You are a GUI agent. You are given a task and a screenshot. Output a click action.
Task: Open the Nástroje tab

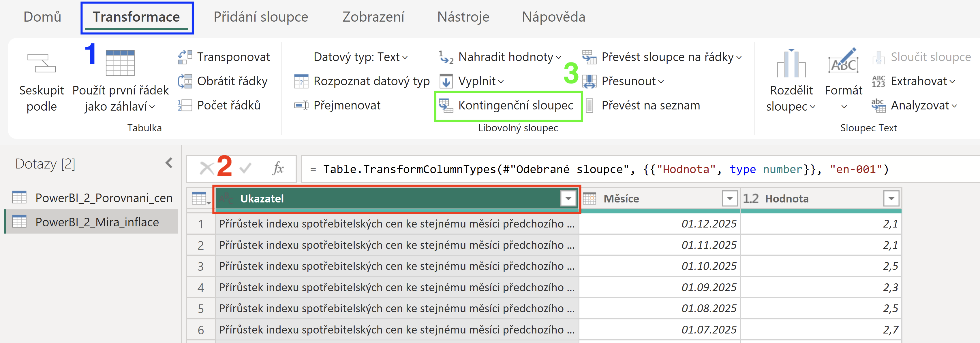coord(463,17)
